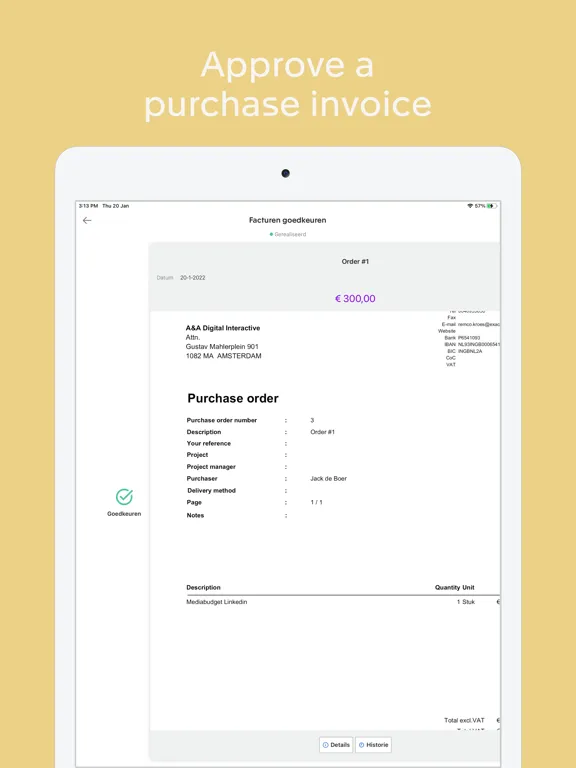Tap the Goedkeuren checkmark icon
The height and width of the screenshot is (768, 576).
point(124,497)
